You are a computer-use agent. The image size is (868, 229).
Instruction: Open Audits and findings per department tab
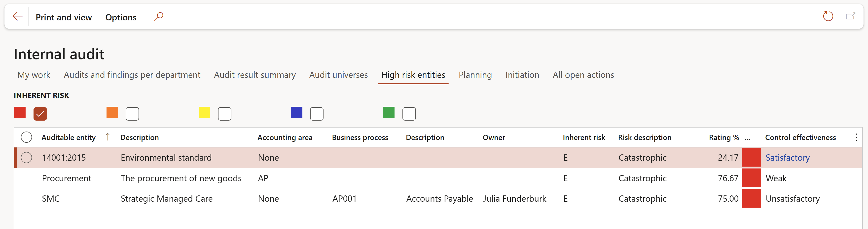click(132, 75)
